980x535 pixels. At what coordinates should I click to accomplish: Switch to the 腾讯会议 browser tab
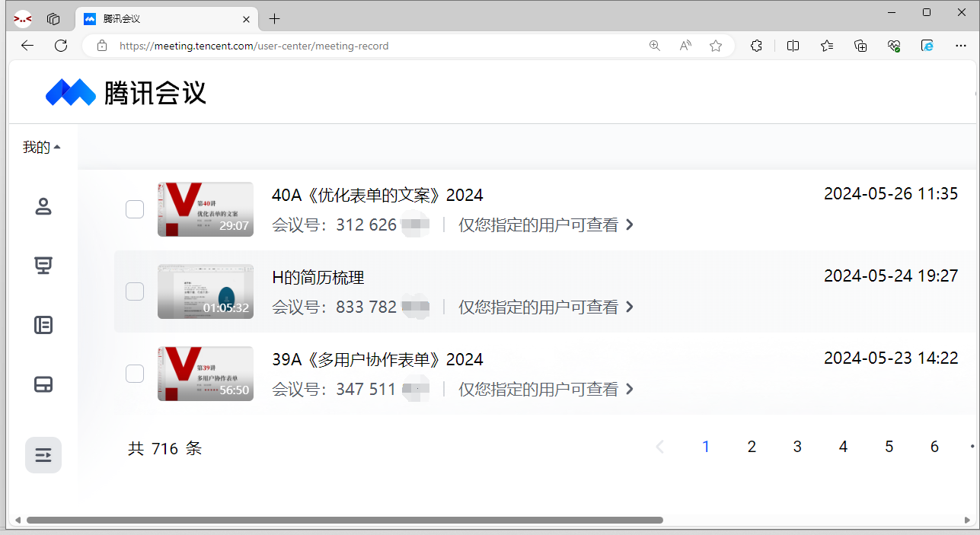point(165,18)
